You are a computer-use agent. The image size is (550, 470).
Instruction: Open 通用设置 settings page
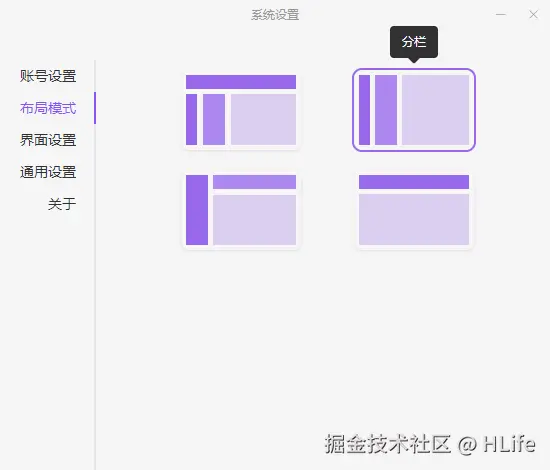48,172
